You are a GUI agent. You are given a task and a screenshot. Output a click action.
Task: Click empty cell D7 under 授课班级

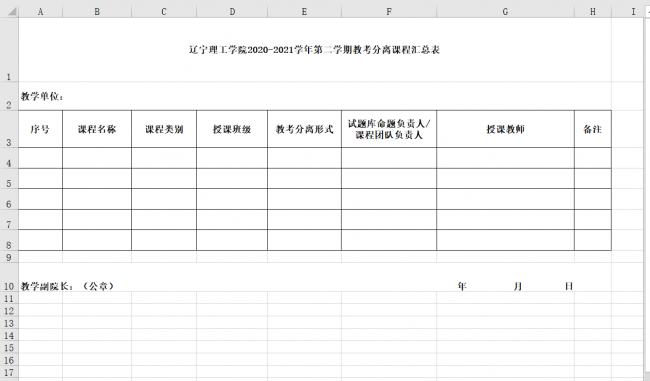[232, 220]
